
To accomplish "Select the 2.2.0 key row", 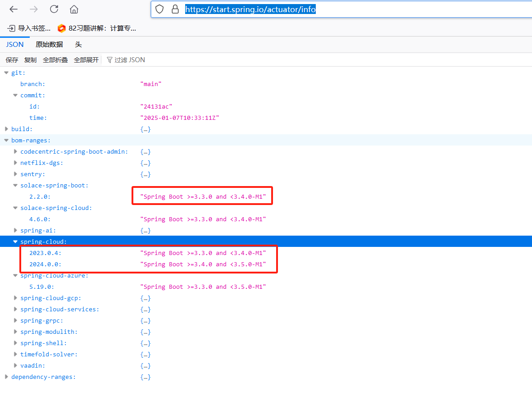I will click(x=40, y=197).
